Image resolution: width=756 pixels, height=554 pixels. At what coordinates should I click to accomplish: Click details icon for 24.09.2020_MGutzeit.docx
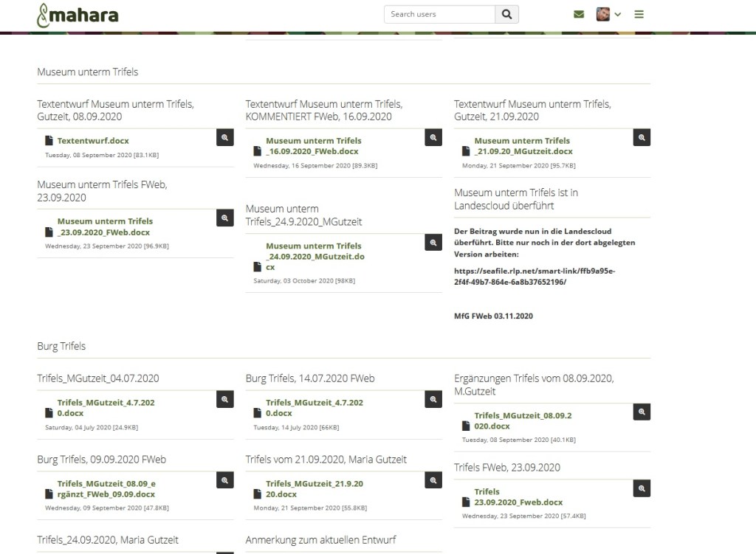[433, 243]
